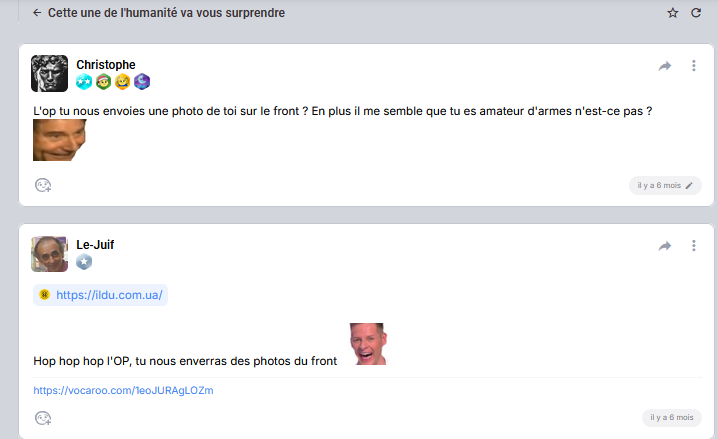Open the smiling face sticker in Christophe's post
Image resolution: width=718 pixels, height=439 pixels.
tap(60, 140)
